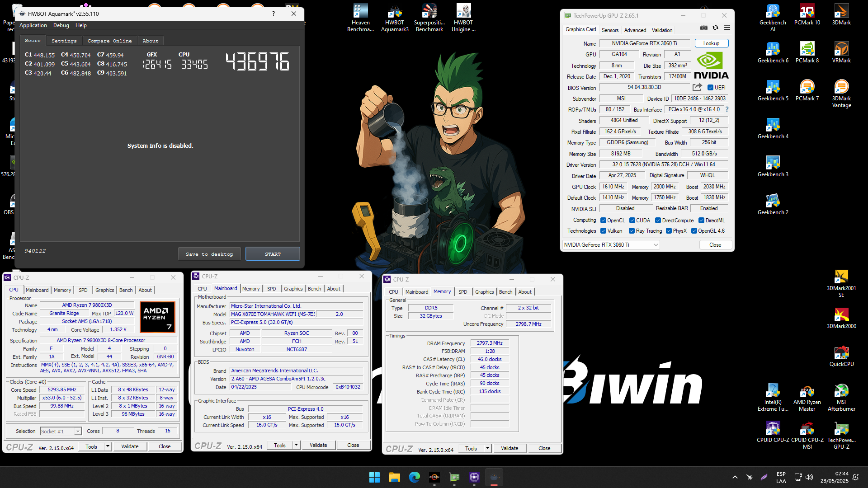Click Lookup button in GPU-Z

(x=711, y=43)
